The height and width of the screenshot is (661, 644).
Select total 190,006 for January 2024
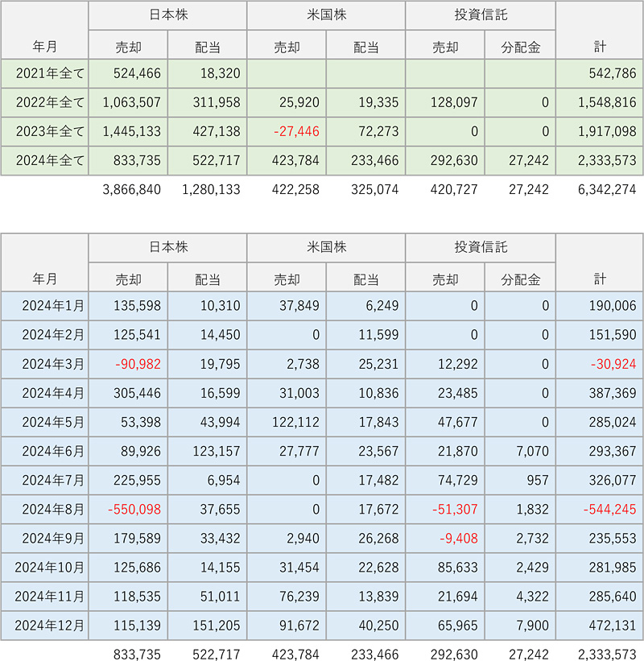(x=613, y=306)
